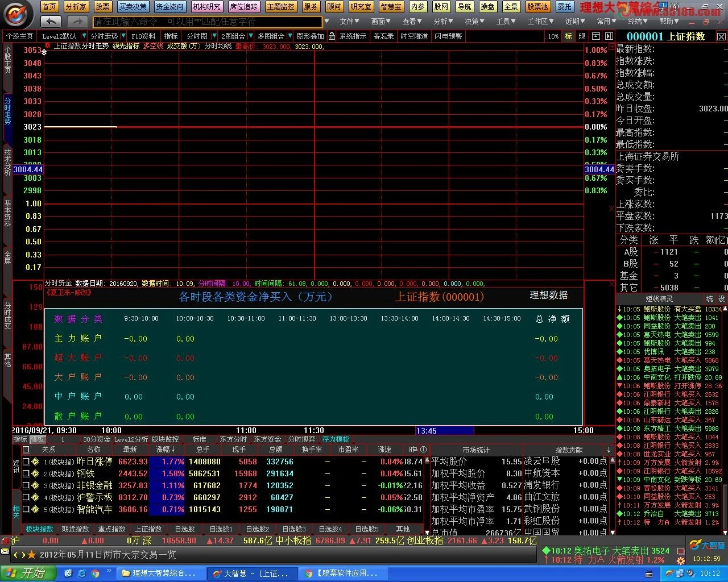Click the yellow diamond icon for 沪警示板
The height and width of the screenshot is (582, 728).
tap(36, 497)
